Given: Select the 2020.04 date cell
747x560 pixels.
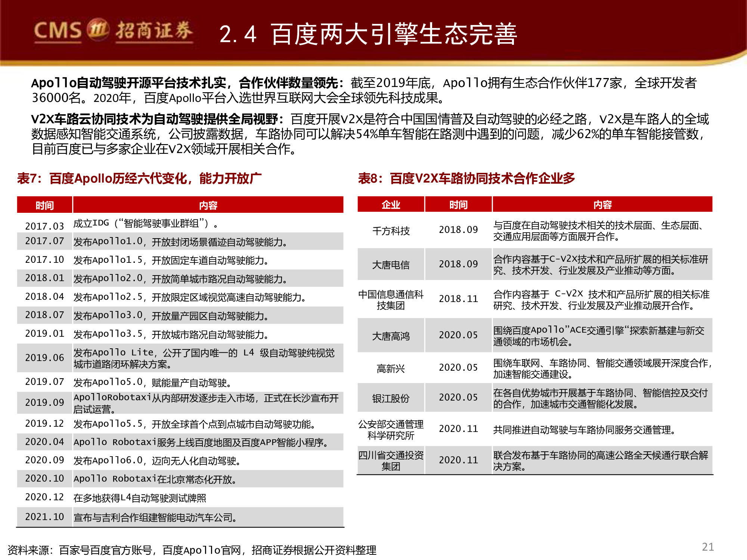Looking at the screenshot, I should (x=44, y=442).
